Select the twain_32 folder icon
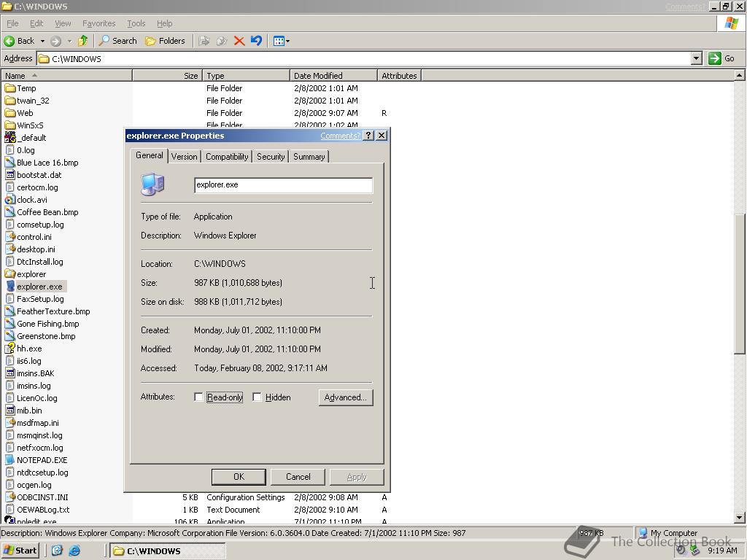This screenshot has width=747, height=560. [10, 101]
